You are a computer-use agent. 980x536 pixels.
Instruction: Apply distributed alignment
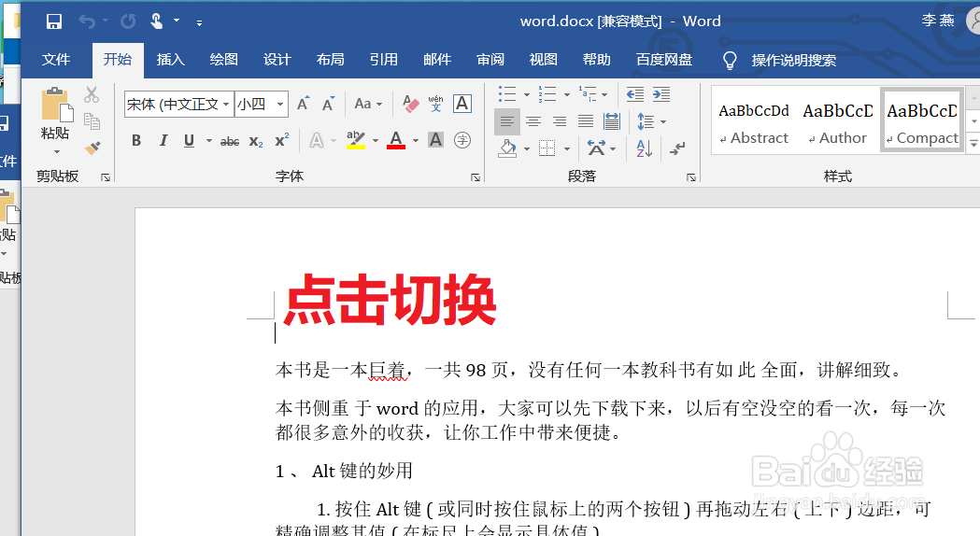[x=612, y=121]
